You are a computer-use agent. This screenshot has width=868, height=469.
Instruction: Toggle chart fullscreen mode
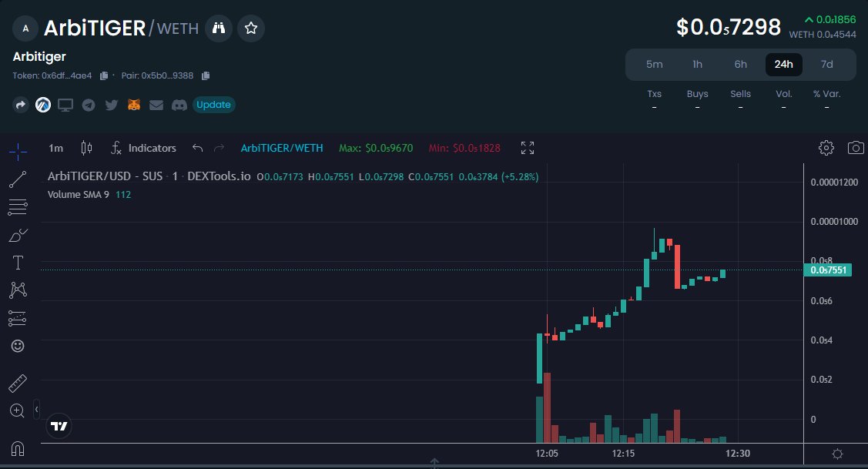coord(528,148)
